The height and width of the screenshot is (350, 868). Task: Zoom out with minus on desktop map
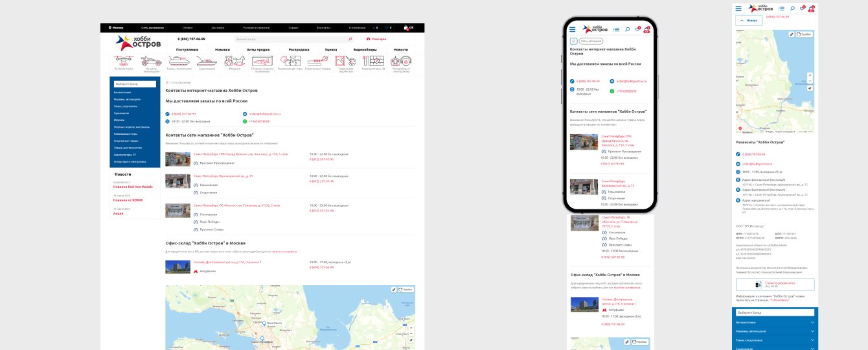411,332
